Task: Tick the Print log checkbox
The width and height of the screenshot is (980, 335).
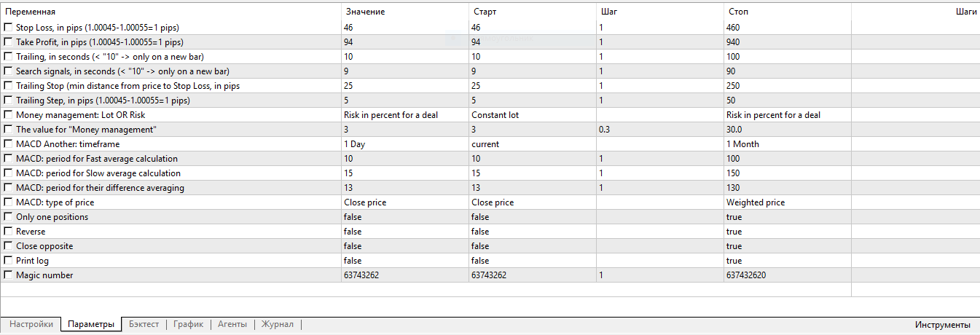Action: coord(9,261)
